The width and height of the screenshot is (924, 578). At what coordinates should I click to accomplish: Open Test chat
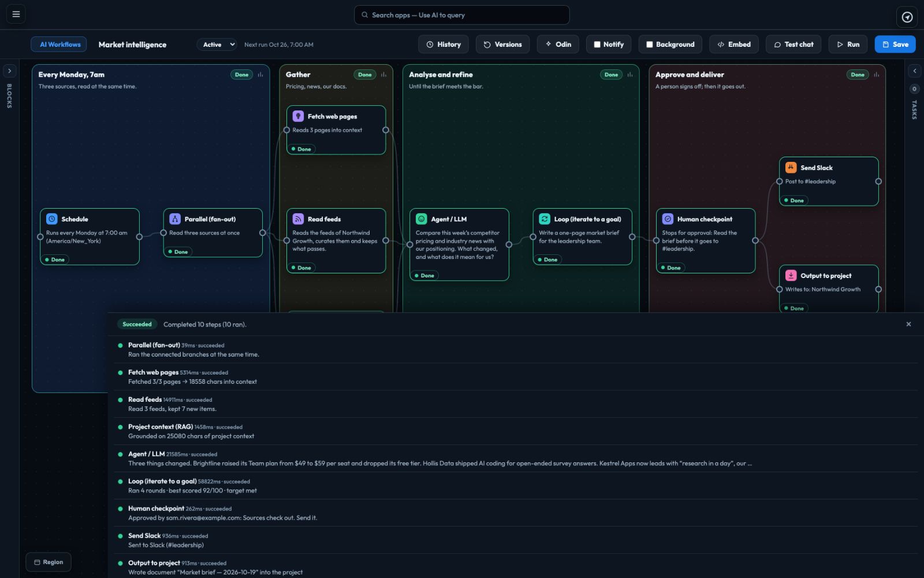coord(793,45)
